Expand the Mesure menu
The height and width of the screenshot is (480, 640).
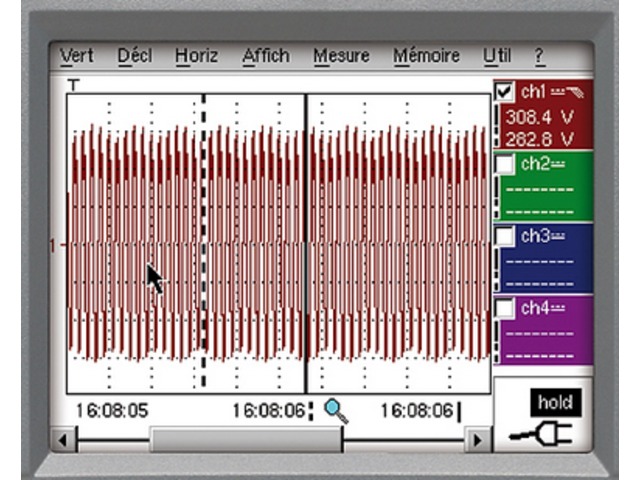pyautogui.click(x=341, y=56)
